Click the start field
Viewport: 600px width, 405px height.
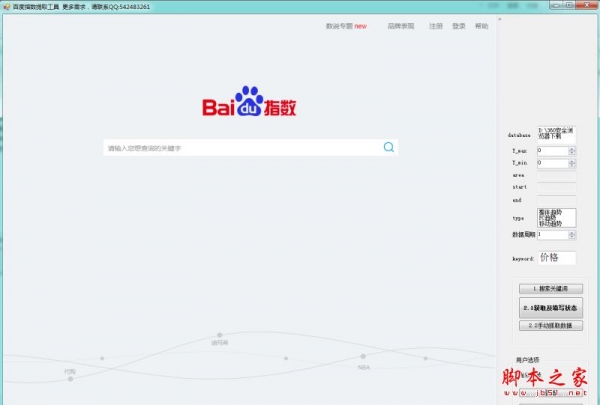coord(556,188)
